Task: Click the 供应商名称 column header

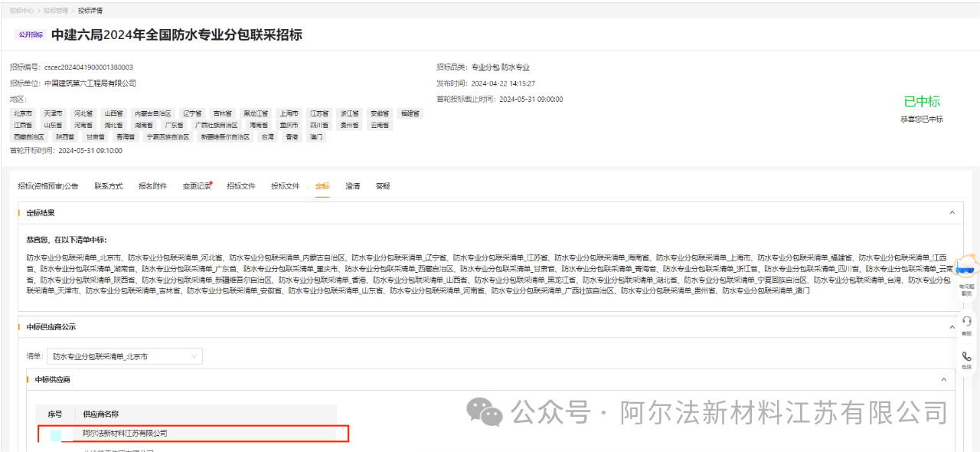Action: click(102, 414)
